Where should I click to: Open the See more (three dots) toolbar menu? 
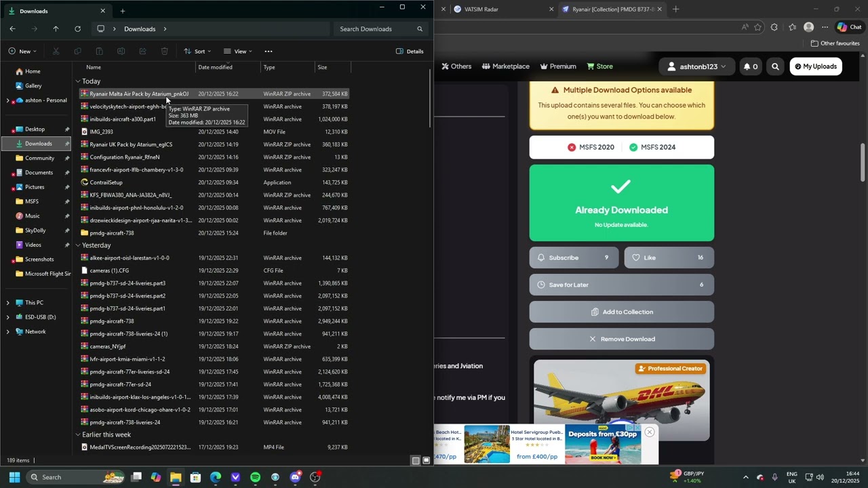[269, 51]
